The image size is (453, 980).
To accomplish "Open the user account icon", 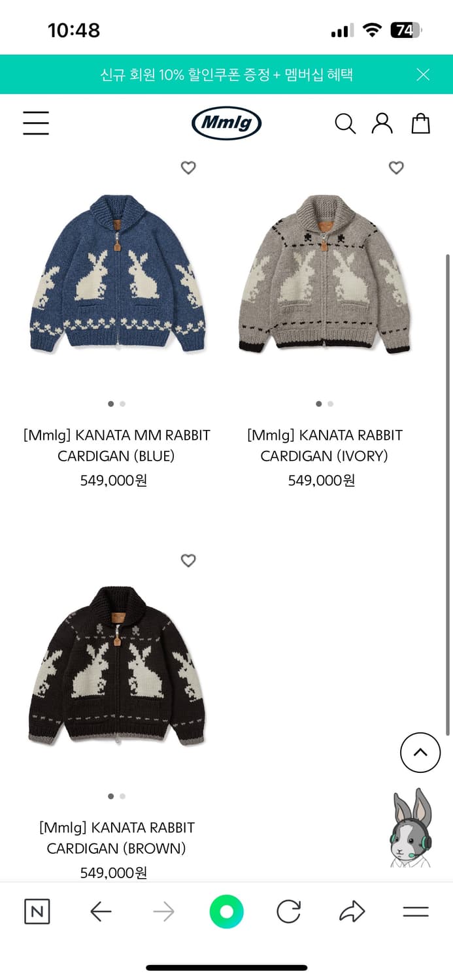I will click(x=382, y=123).
